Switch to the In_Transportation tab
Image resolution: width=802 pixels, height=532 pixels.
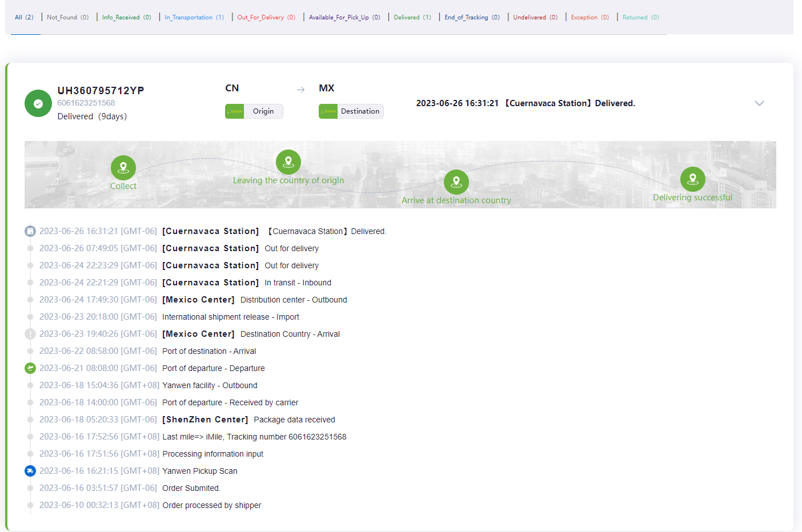pos(194,17)
